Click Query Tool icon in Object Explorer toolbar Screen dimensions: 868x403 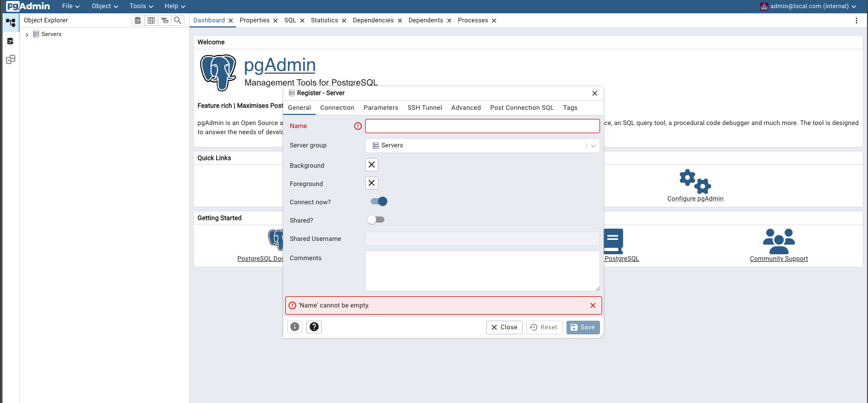coord(138,20)
